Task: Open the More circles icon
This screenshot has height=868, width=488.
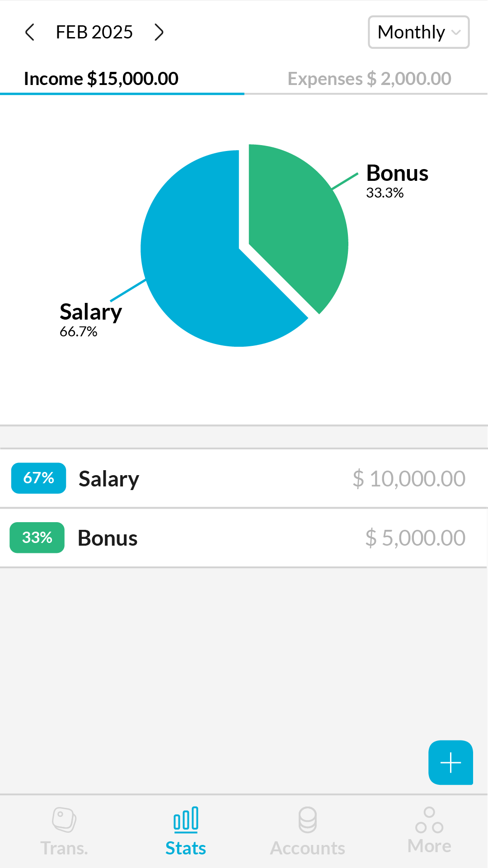Action: (429, 820)
